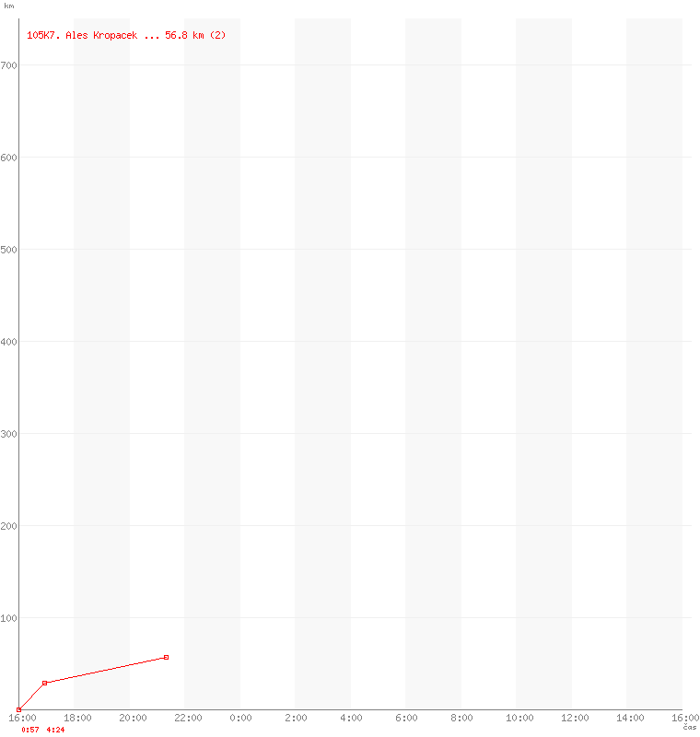Click the red legend label for Ales Kropacek
Screen dimensions: 700x737
[x=127, y=35]
